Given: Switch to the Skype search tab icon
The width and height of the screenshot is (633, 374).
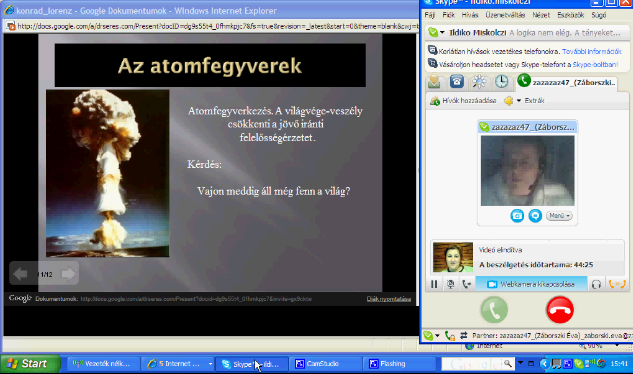Looking at the screenshot, I should click(479, 82).
